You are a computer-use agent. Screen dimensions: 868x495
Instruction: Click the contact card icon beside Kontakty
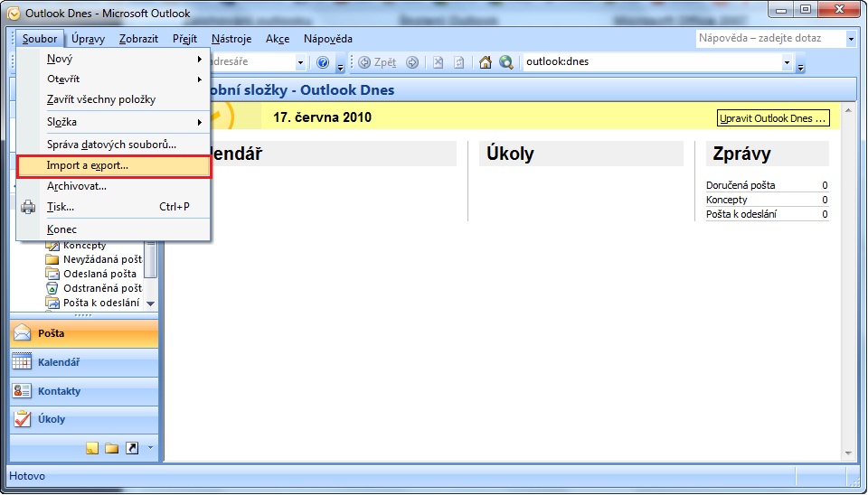[22, 390]
